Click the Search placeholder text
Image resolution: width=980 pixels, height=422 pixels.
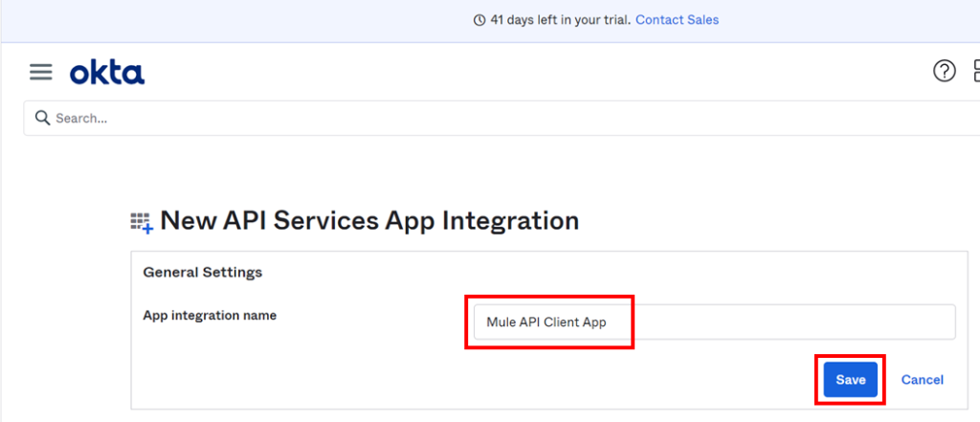81,119
